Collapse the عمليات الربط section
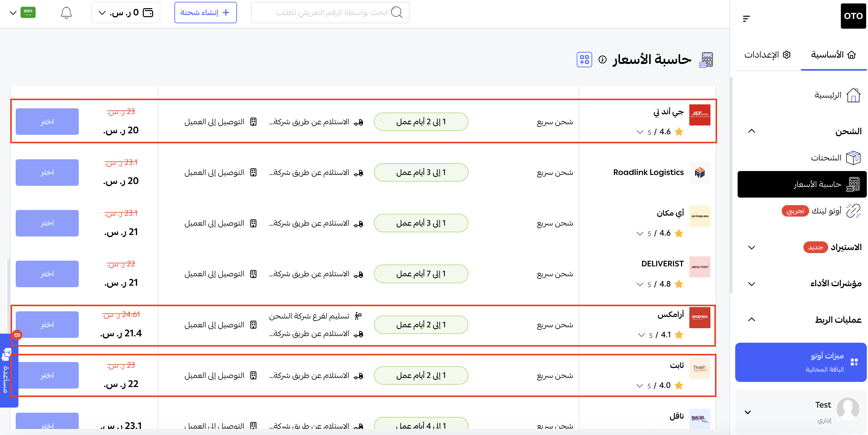The height and width of the screenshot is (435, 868). 752,319
